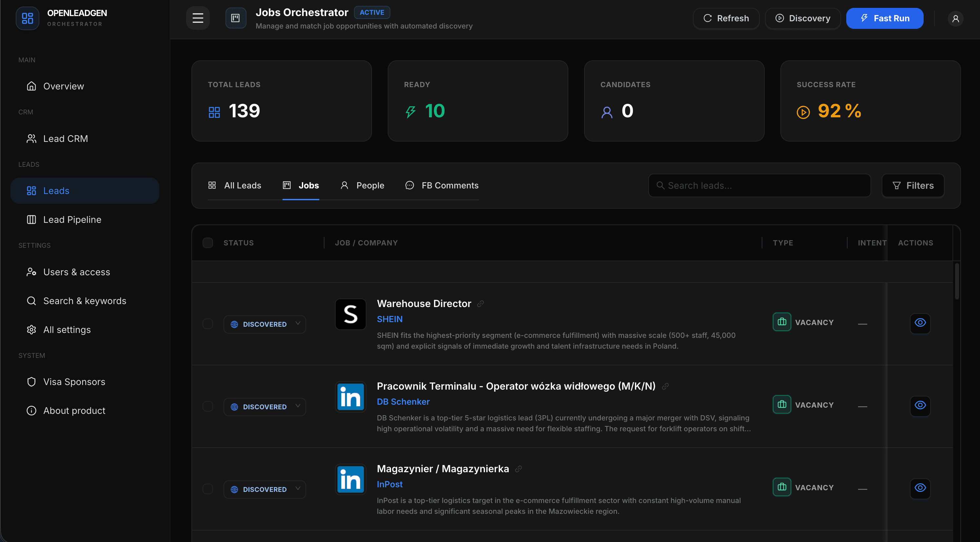Click the globe icon in SHEIN status badge
This screenshot has width=980, height=542.
234,324
